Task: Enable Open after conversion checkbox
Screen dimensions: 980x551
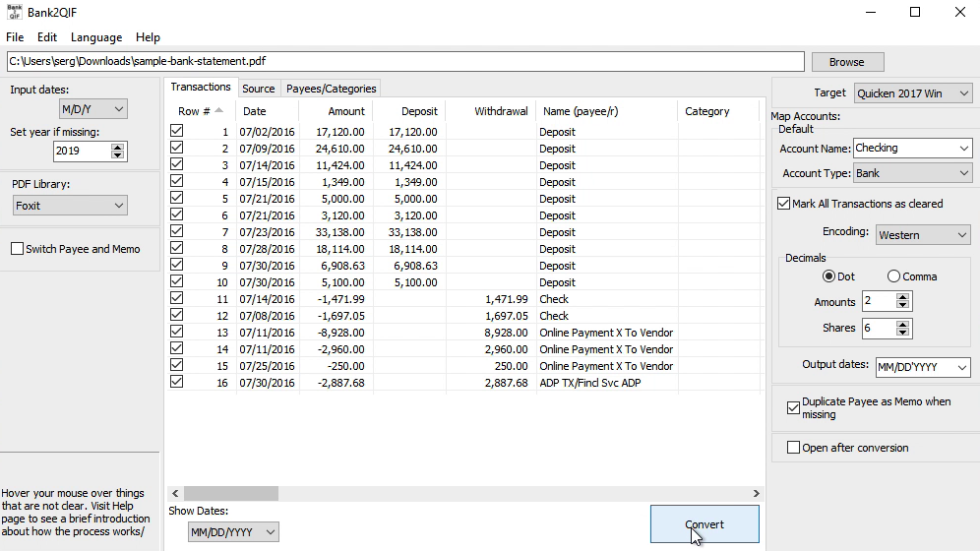Action: 793,448
